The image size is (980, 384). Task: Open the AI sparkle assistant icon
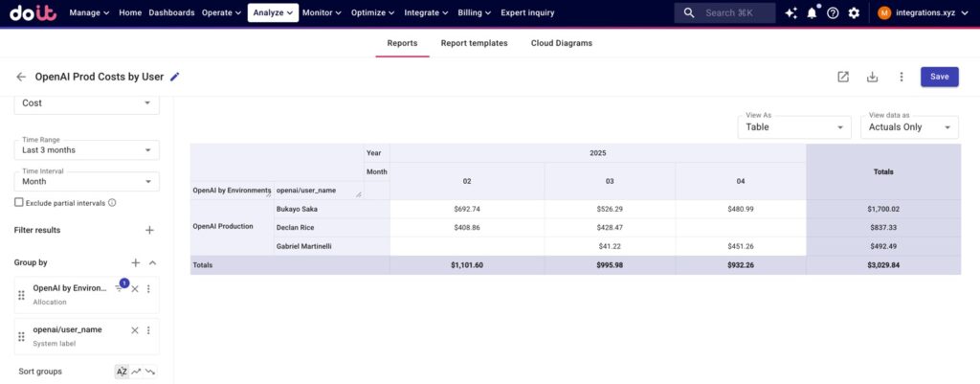click(x=791, y=13)
